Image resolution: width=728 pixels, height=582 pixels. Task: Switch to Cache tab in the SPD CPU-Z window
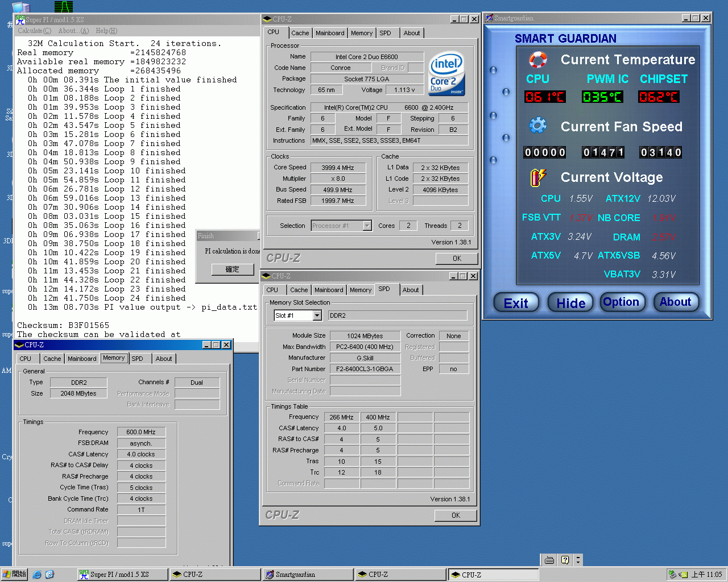[x=299, y=290]
